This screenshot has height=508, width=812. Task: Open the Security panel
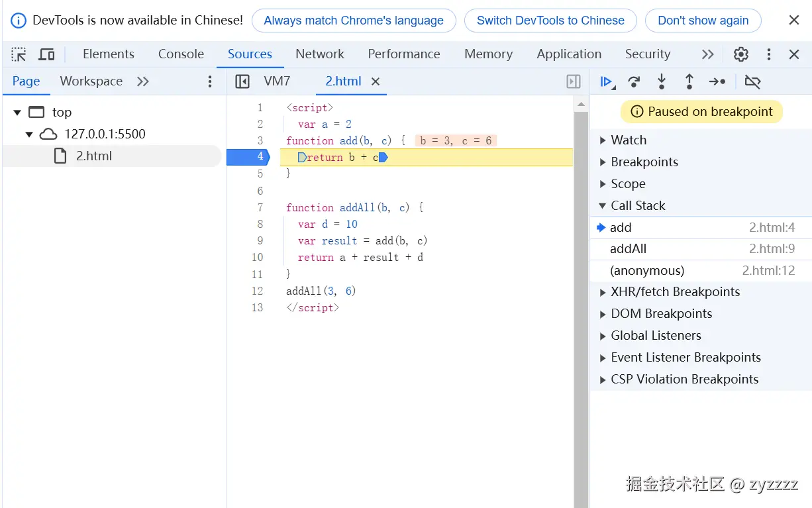(648, 54)
